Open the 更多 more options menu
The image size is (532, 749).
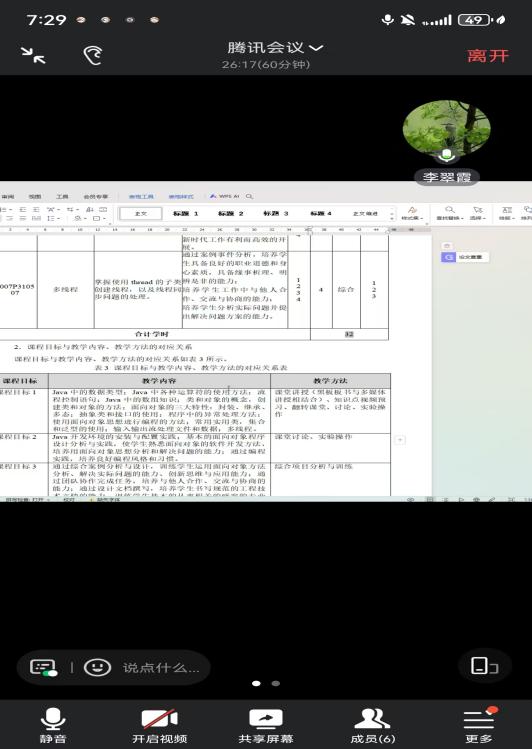[479, 726]
